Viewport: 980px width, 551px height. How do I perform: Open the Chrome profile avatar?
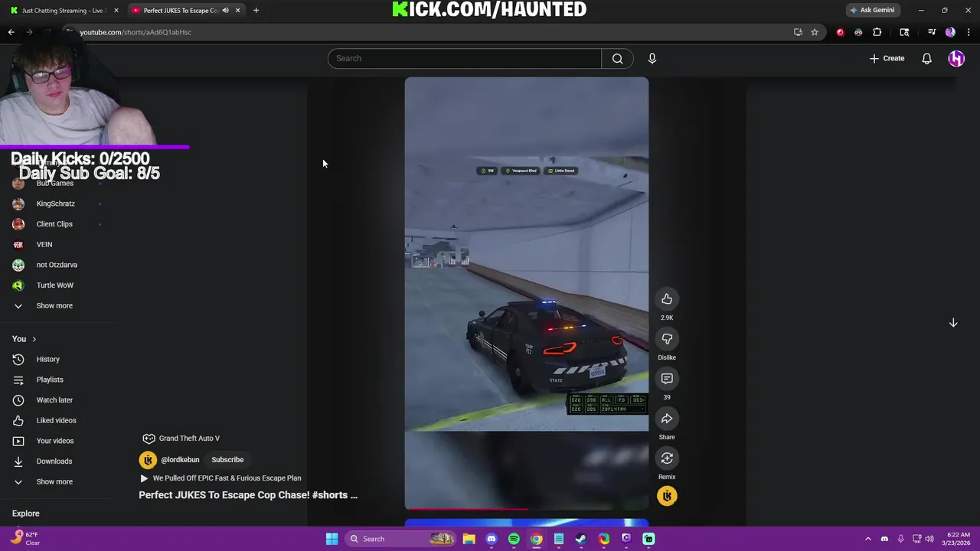950,32
